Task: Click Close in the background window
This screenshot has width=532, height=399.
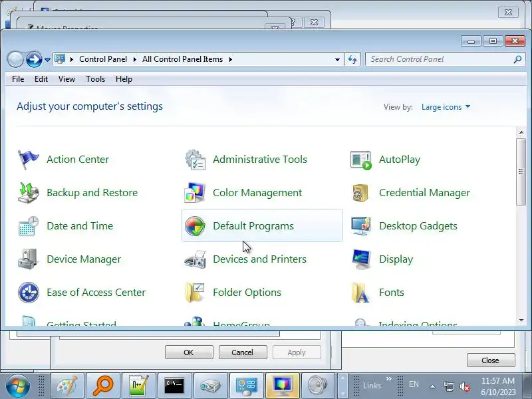Action: pos(491,360)
